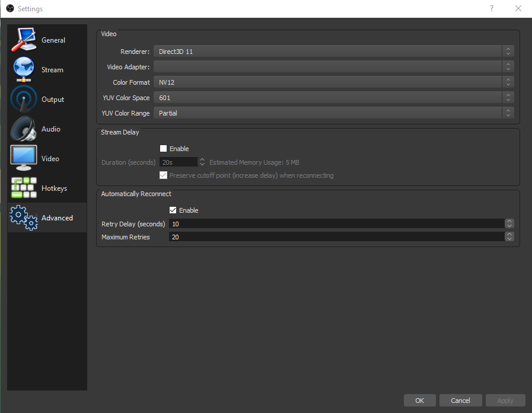Open Hotkeys settings keyboard icon

point(24,188)
